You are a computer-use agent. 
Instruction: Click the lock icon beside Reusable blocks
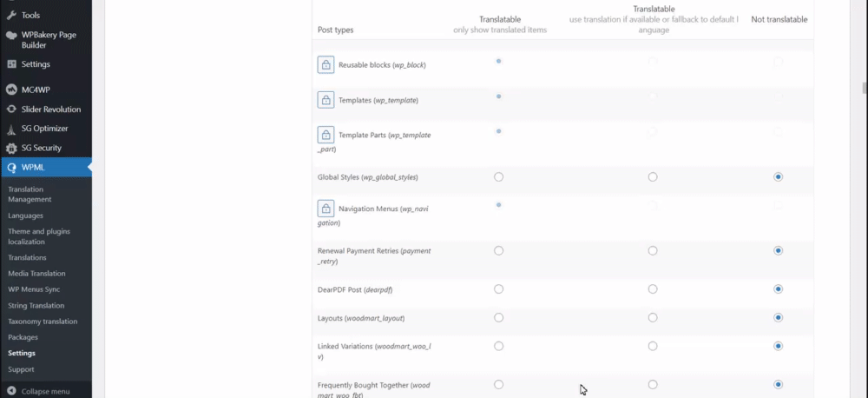(x=325, y=65)
